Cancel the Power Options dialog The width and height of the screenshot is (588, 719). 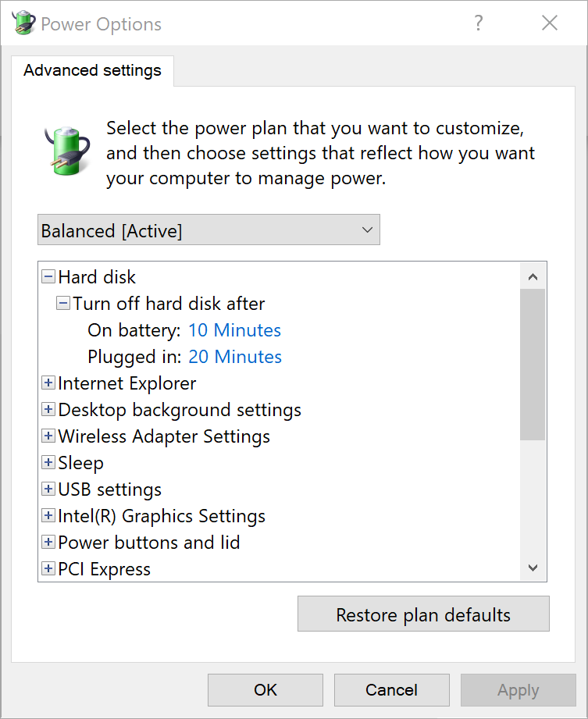click(391, 690)
